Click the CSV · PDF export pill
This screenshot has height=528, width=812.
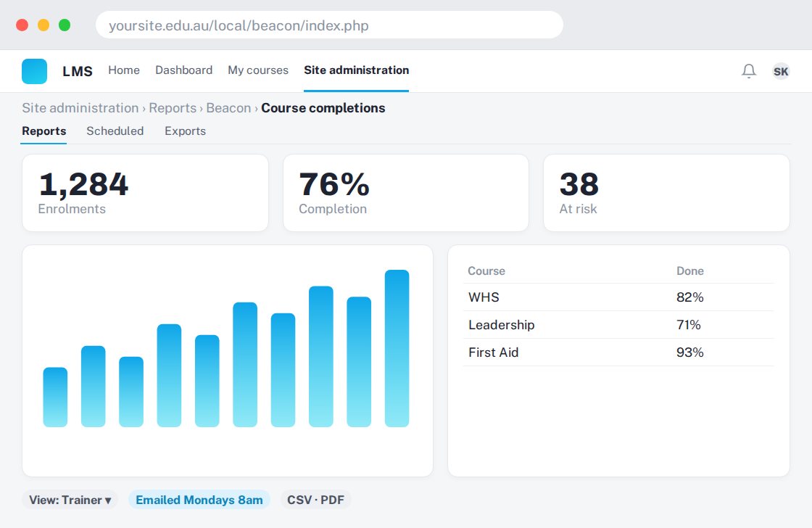tap(316, 500)
